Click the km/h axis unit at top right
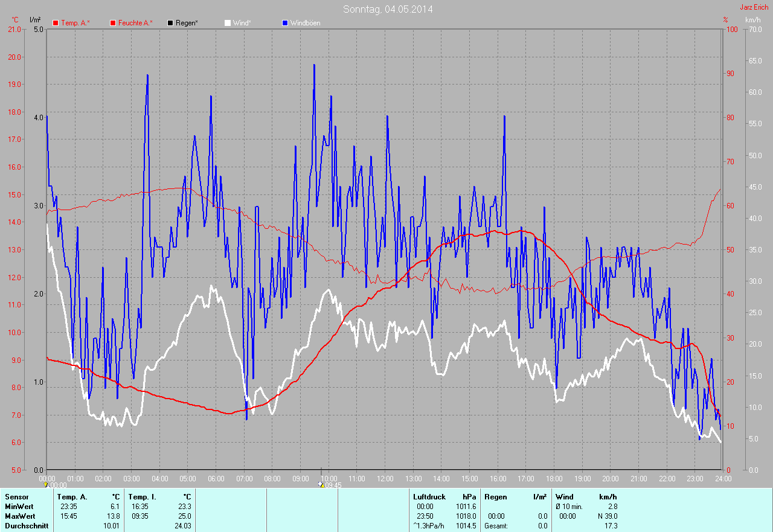 [x=753, y=20]
